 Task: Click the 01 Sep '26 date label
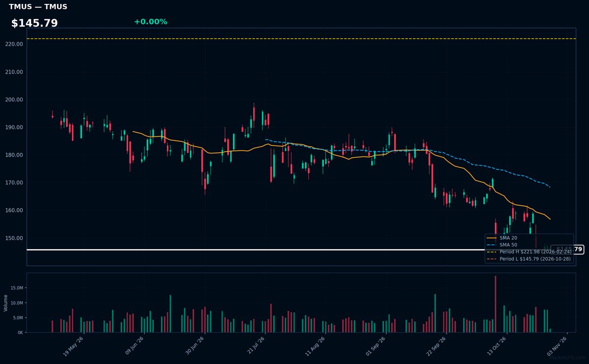click(376, 347)
